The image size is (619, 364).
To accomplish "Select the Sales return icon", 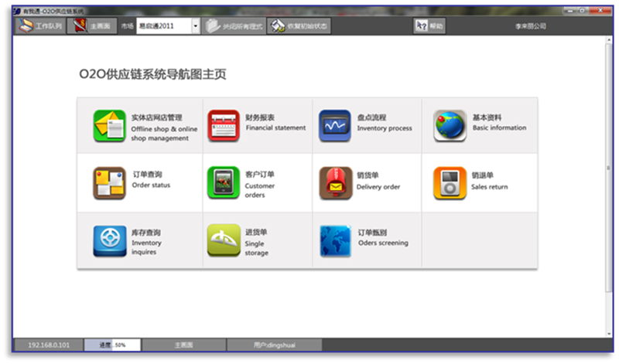I will (x=450, y=183).
